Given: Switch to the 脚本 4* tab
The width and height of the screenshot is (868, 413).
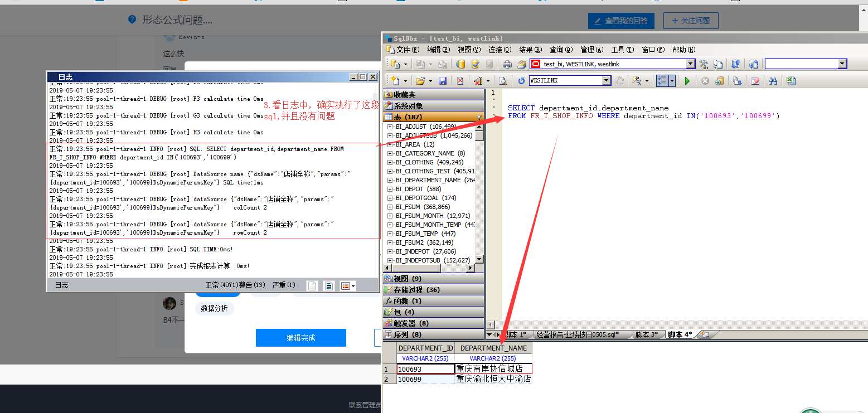Looking at the screenshot, I should click(x=680, y=334).
